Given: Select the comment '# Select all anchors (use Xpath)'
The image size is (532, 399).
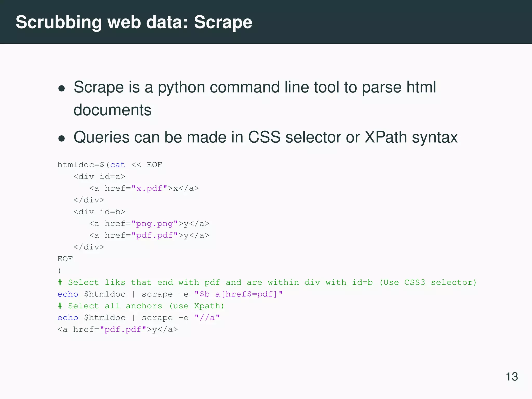Looking at the screenshot, I should [x=141, y=306].
